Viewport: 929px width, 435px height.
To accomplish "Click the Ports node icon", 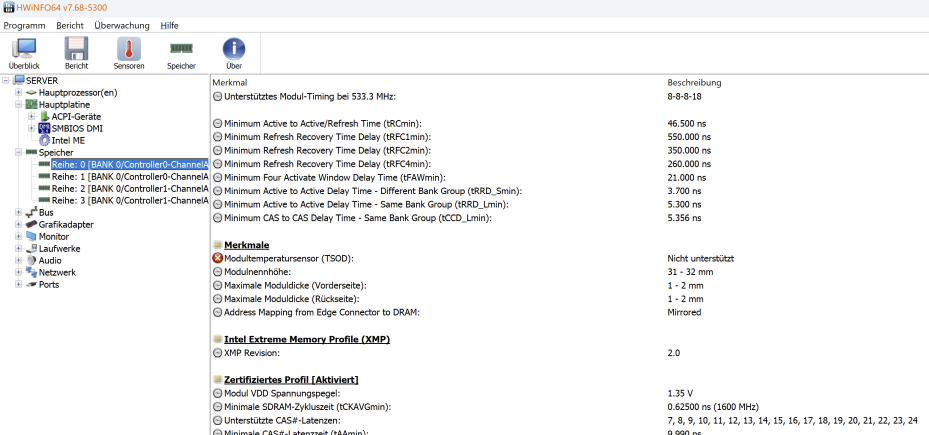I will (x=32, y=284).
